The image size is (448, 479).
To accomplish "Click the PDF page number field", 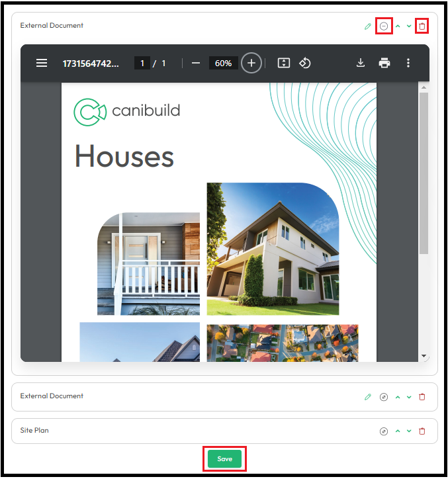I will point(142,64).
